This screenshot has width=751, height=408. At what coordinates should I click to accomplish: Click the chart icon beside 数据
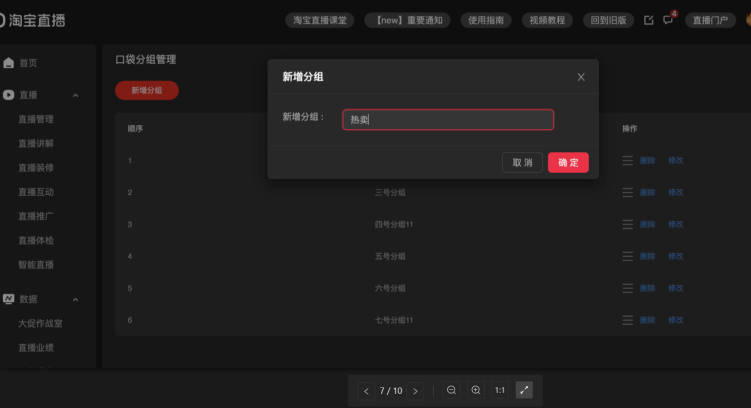pyautogui.click(x=9, y=299)
